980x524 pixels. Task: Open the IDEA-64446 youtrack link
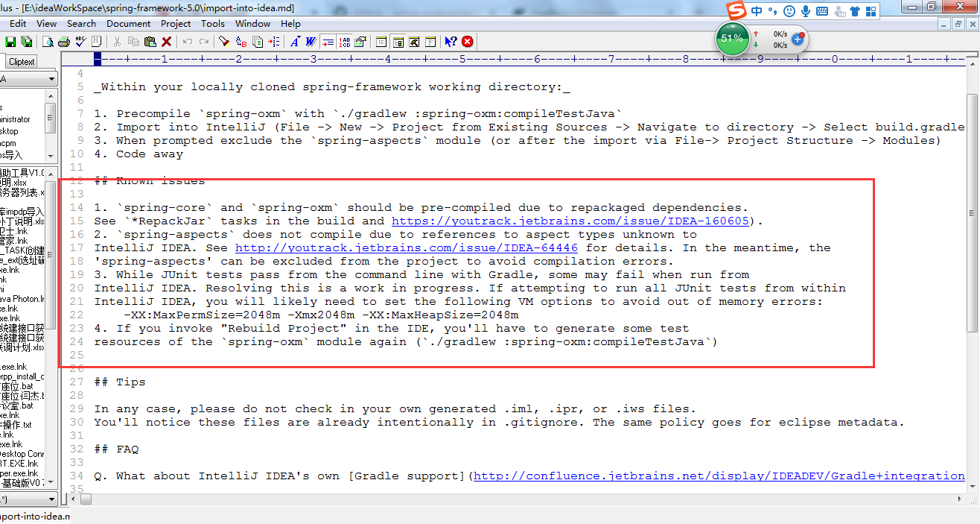pyautogui.click(x=407, y=248)
